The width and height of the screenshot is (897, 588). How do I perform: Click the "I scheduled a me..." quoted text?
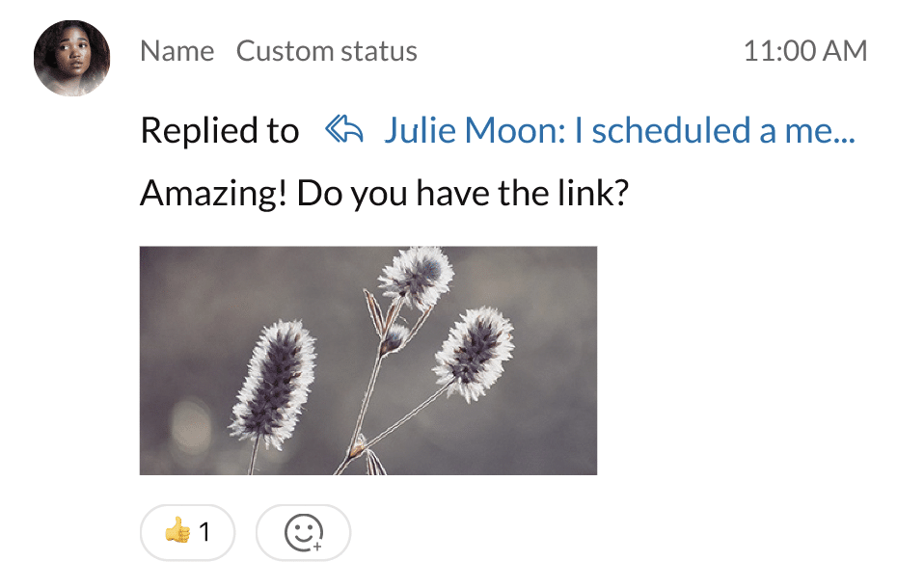pyautogui.click(x=714, y=130)
